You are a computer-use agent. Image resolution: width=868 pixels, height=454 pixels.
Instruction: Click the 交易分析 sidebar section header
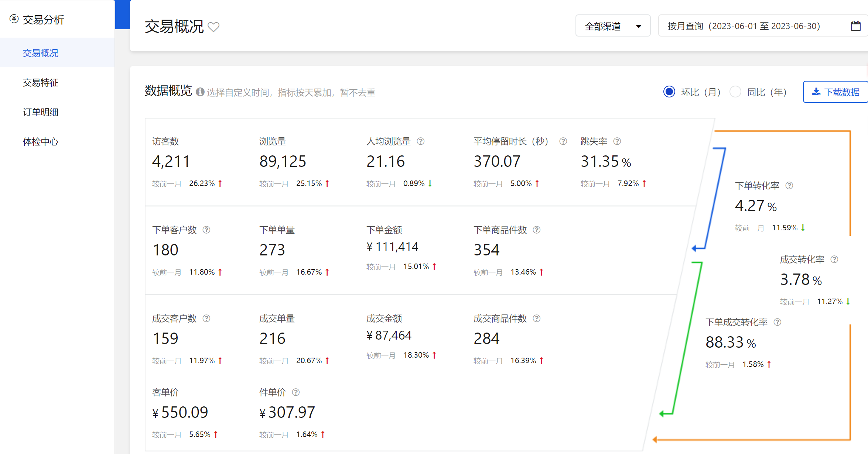tap(43, 20)
